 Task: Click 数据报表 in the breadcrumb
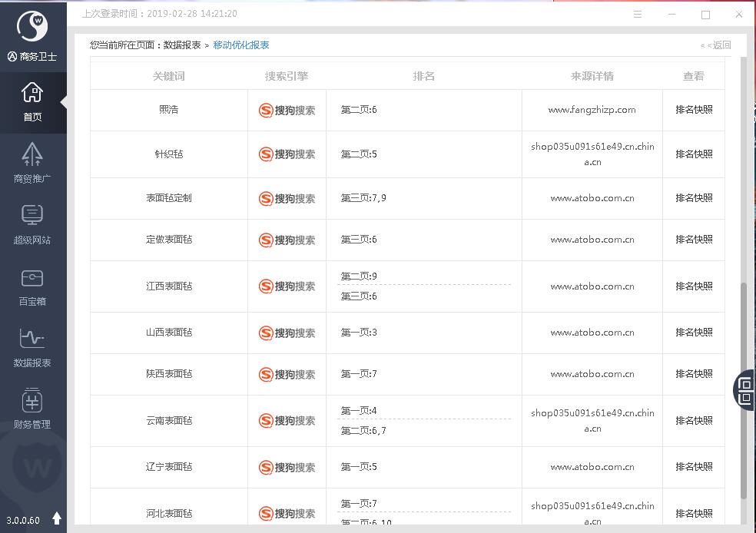coord(183,45)
